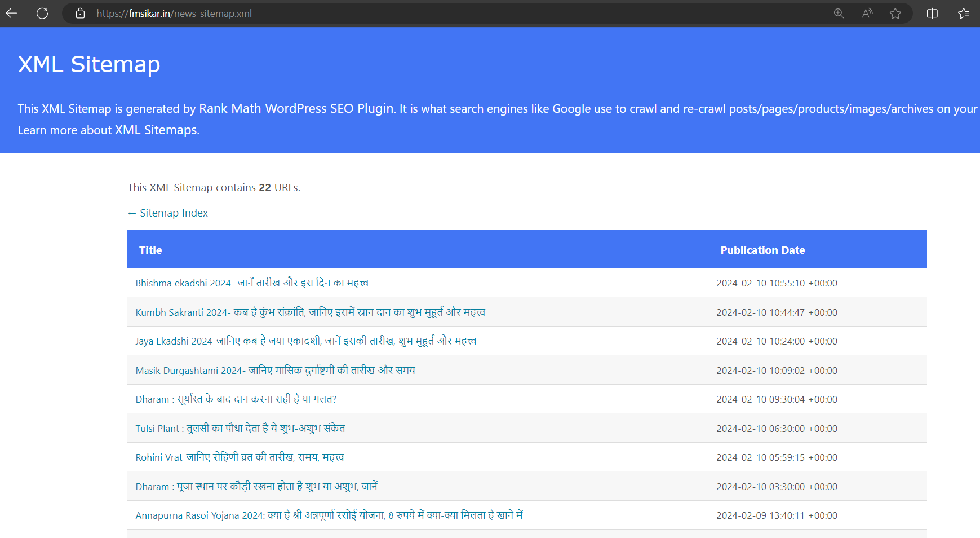The height and width of the screenshot is (538, 980).
Task: Open the zoom magnifier icon in address bar
Action: (x=839, y=13)
